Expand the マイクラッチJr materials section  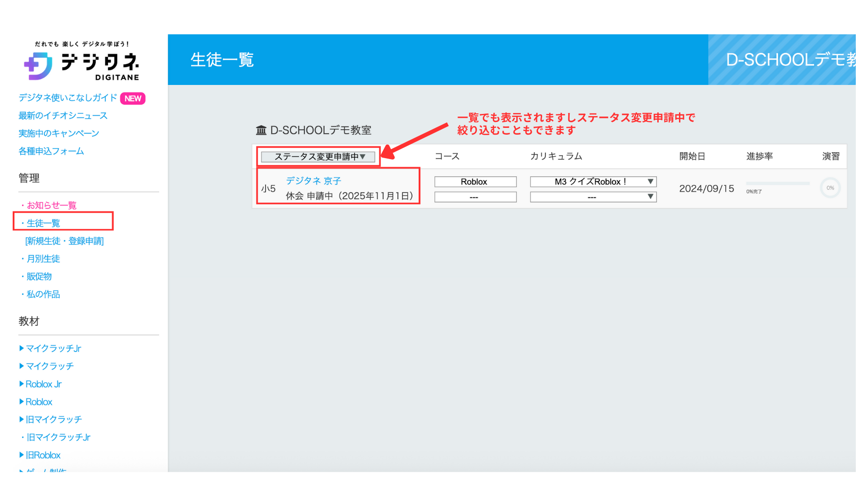tap(51, 348)
